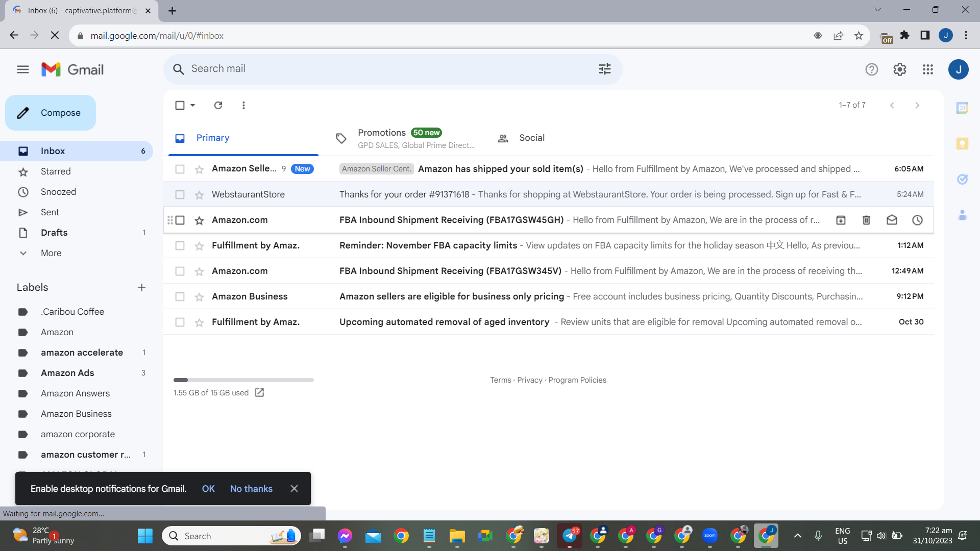Mark FBA17GSW45GH email as read
This screenshot has height=551, width=980.
[x=892, y=220]
